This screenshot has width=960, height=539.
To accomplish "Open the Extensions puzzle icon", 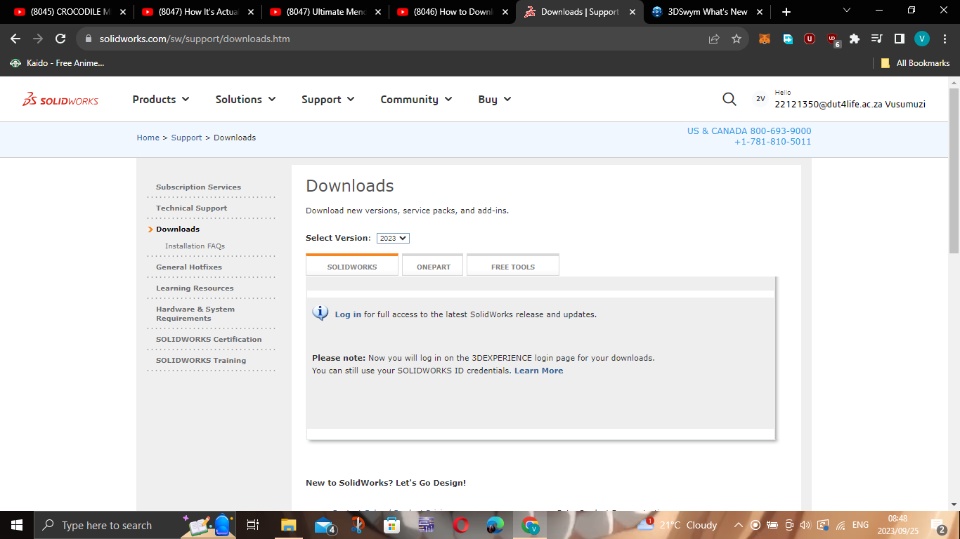I will point(854,39).
